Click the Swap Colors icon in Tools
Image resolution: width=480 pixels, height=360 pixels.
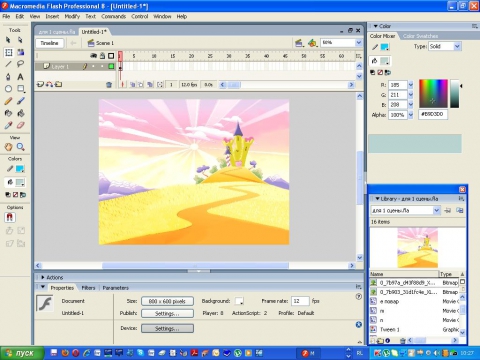23,195
